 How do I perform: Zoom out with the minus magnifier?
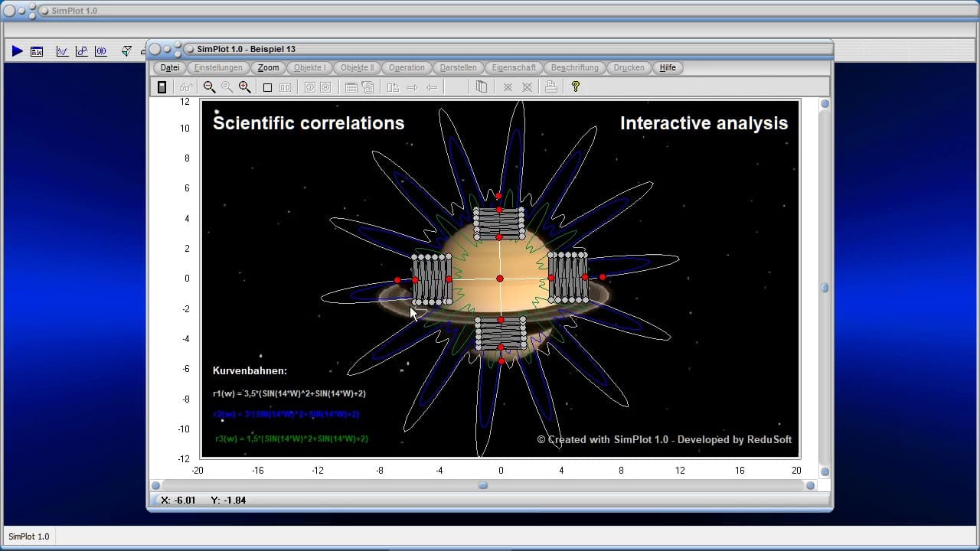(209, 87)
